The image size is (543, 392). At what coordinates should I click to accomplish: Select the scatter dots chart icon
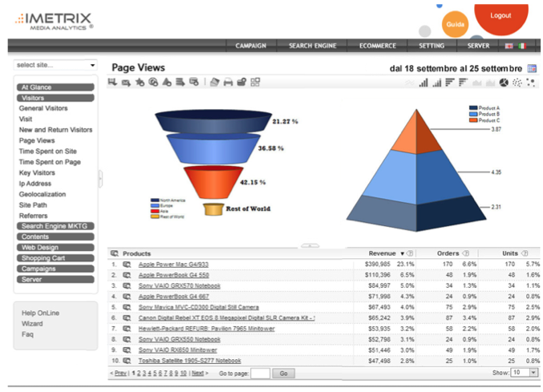(530, 83)
